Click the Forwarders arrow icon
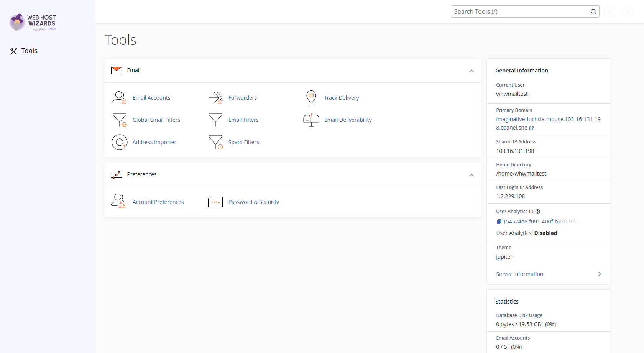Screen dimensions: 644x353 [215, 98]
